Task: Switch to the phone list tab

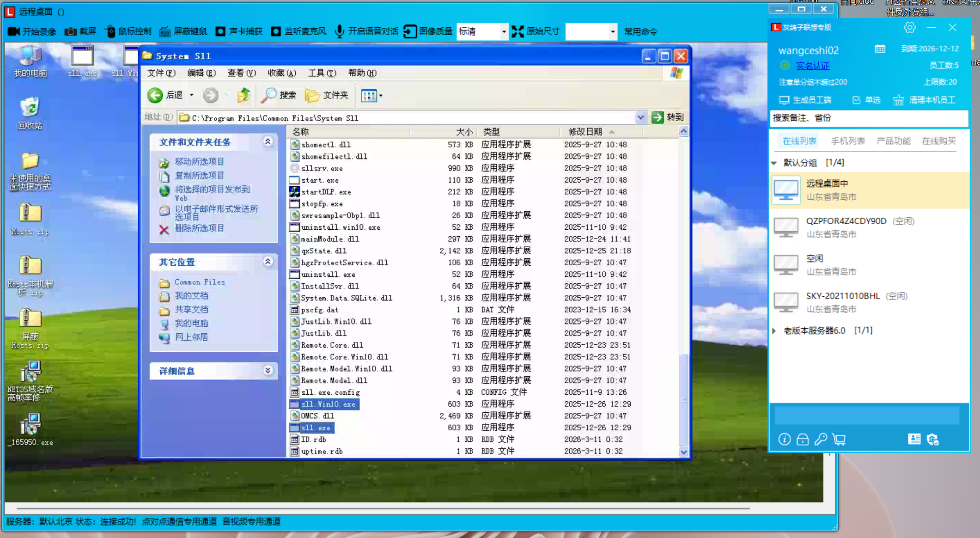Action: (x=847, y=141)
